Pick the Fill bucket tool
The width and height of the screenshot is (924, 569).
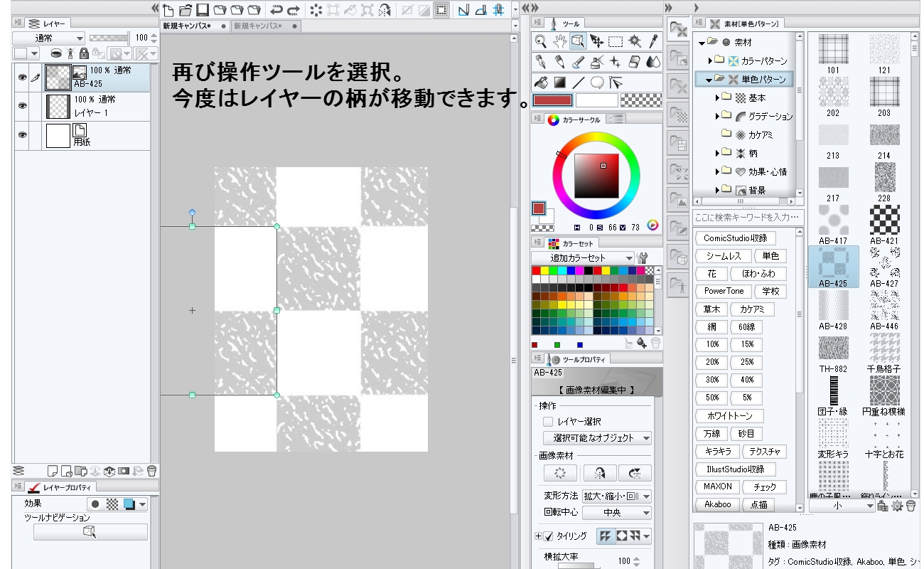click(x=541, y=82)
